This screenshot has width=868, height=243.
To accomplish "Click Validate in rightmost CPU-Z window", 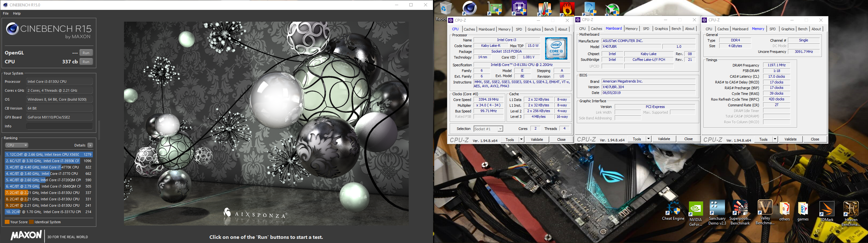I will (790, 139).
